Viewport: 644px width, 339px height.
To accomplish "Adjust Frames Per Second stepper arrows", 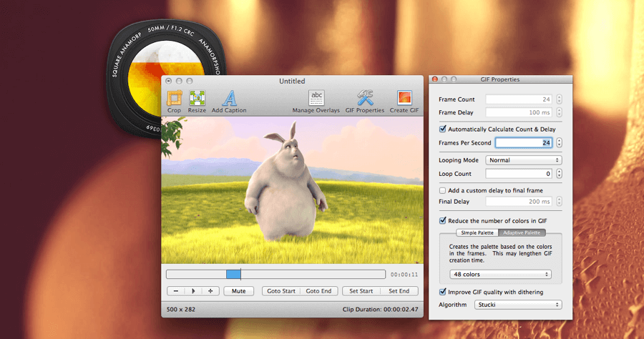I will [x=559, y=143].
